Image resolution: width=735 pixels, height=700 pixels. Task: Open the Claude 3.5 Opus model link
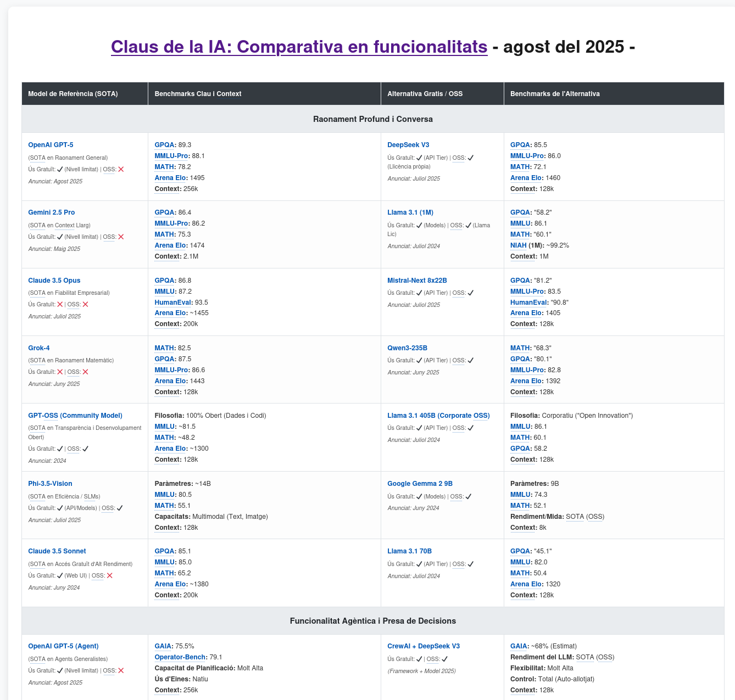click(54, 281)
